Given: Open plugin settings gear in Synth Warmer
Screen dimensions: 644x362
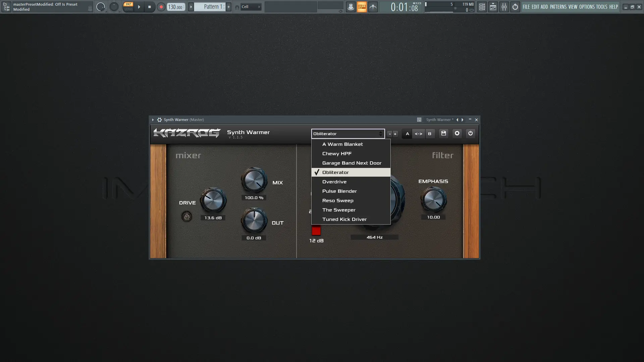Looking at the screenshot, I should click(x=457, y=133).
